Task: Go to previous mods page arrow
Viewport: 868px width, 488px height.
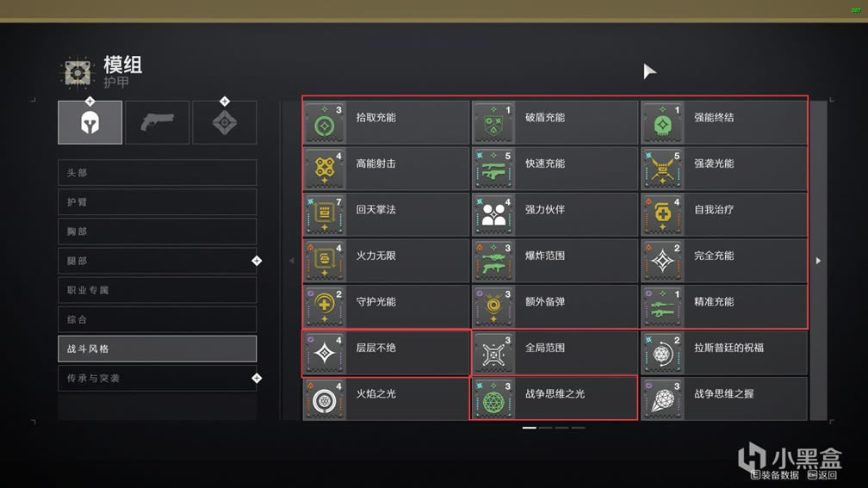Action: pos(292,261)
